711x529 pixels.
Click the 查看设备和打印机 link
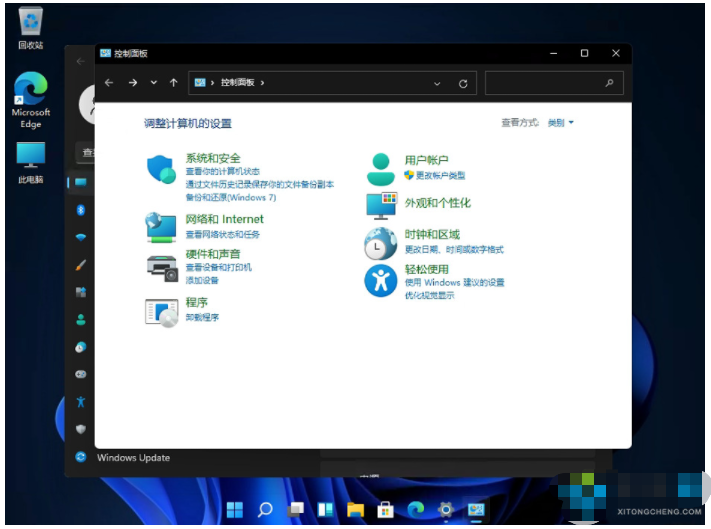(218, 268)
